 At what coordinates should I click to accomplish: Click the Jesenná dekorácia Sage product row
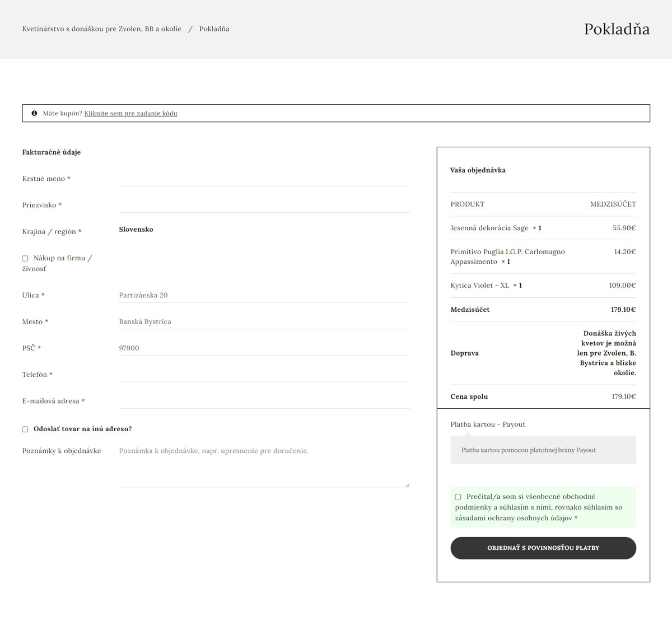pos(543,228)
